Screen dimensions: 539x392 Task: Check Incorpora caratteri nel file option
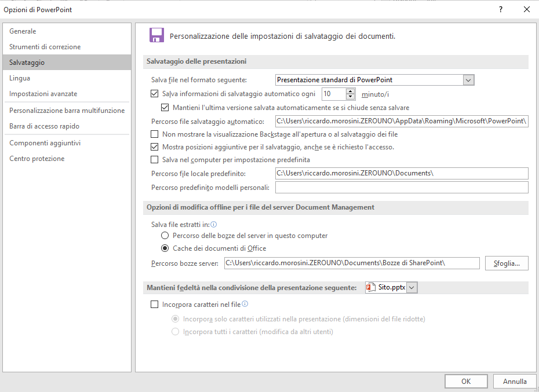coord(155,305)
